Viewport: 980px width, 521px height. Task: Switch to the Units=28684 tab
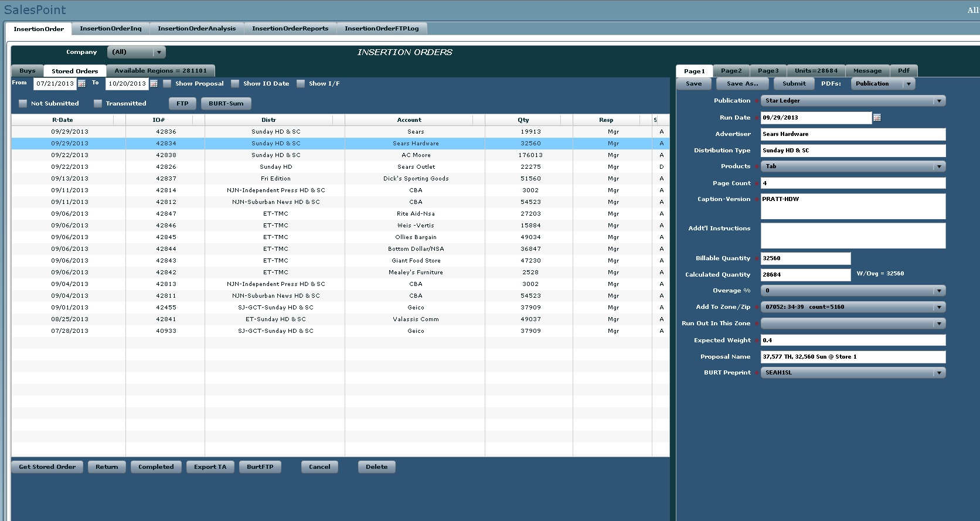click(816, 71)
